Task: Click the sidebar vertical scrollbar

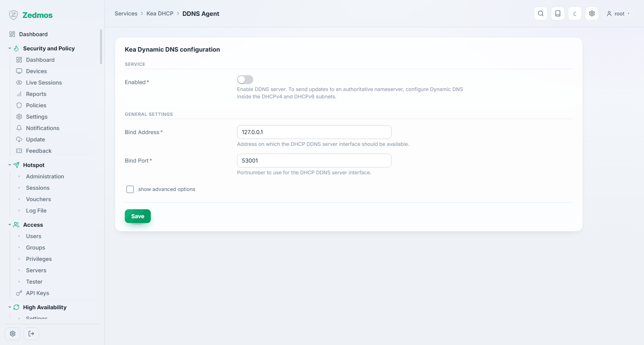Action: pos(101,47)
